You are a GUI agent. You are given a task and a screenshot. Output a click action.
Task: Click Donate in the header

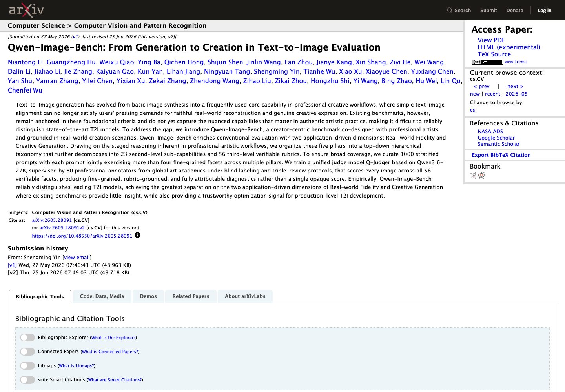point(515,11)
